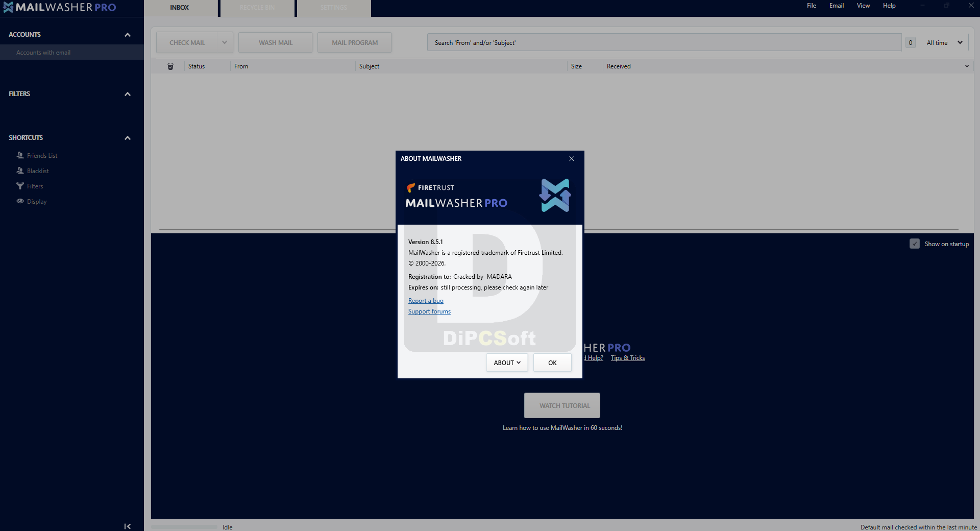The height and width of the screenshot is (531, 980).
Task: Select the Display shortcut label
Action: (x=37, y=202)
